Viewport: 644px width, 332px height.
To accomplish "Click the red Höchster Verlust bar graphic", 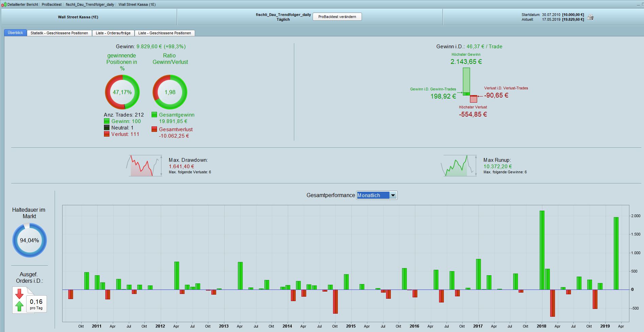I will pos(473,99).
